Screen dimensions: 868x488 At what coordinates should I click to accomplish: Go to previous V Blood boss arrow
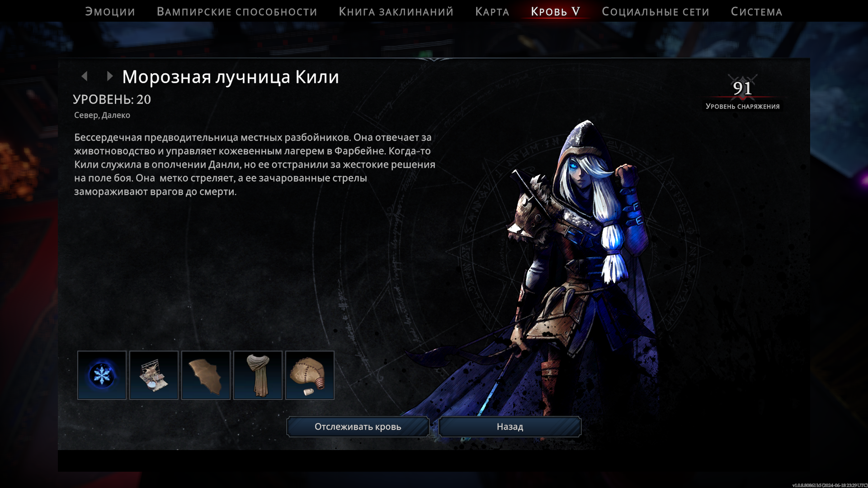click(x=85, y=76)
